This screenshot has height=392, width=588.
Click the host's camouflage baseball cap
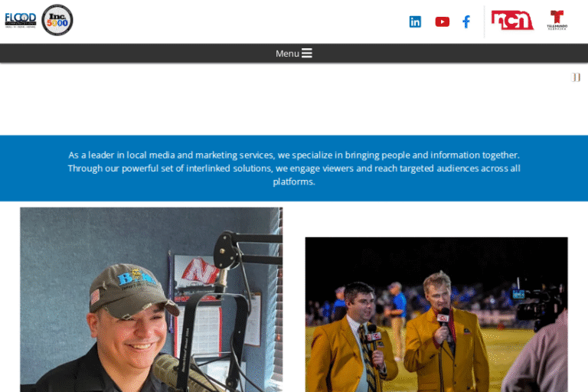point(133,291)
